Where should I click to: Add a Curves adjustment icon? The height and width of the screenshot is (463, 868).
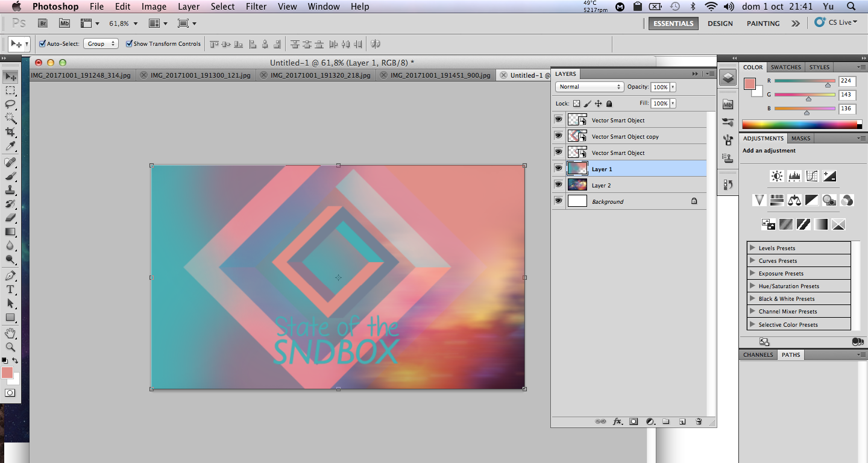[x=812, y=176]
